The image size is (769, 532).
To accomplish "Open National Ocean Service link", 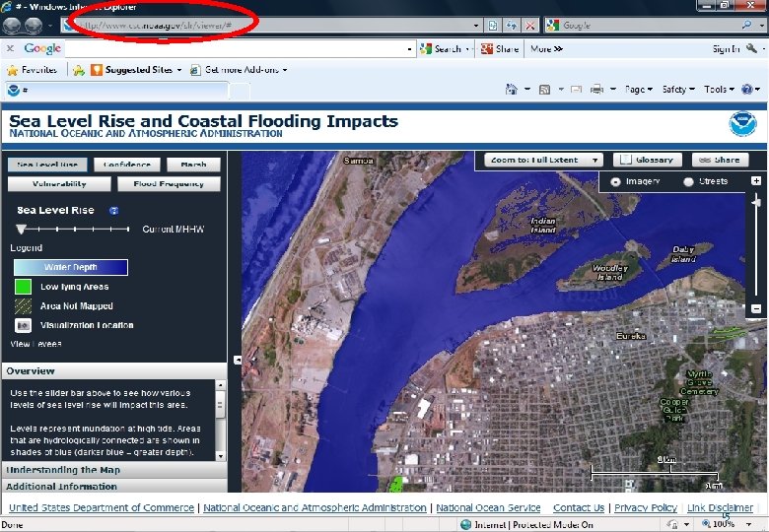I will (488, 507).
